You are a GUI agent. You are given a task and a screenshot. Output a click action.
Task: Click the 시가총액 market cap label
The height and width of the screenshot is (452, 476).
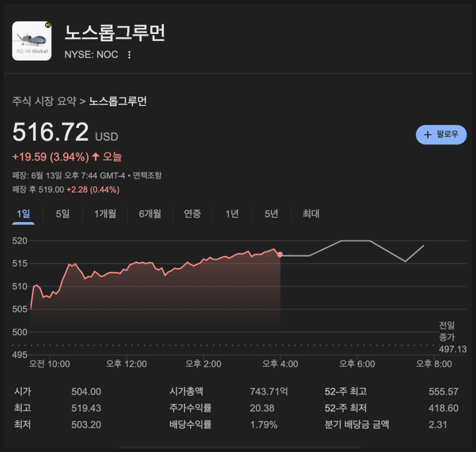click(x=186, y=391)
